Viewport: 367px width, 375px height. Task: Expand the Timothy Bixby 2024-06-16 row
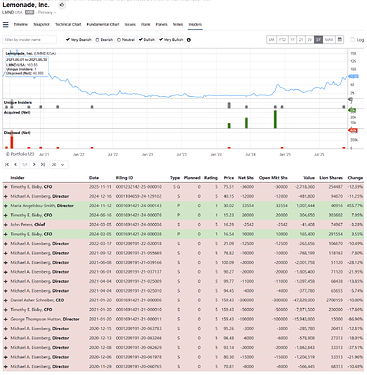[x=6, y=215]
